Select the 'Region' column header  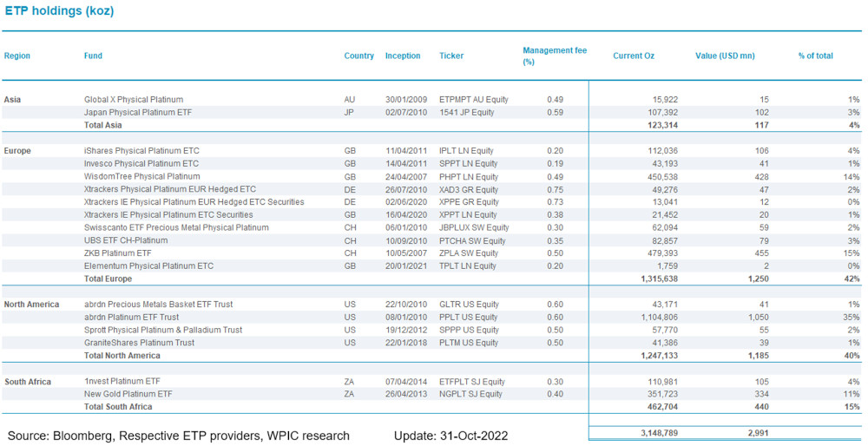17,56
